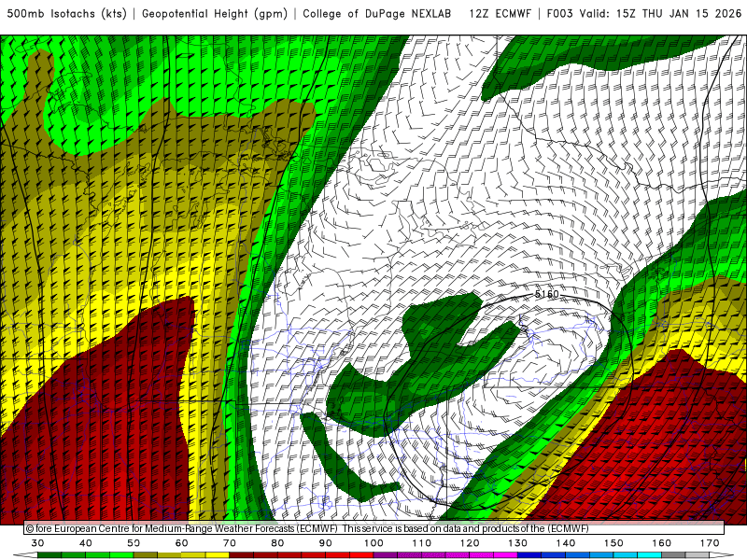The width and height of the screenshot is (747, 560).
Task: Click the 160 label on the color scale
Action: click(662, 543)
